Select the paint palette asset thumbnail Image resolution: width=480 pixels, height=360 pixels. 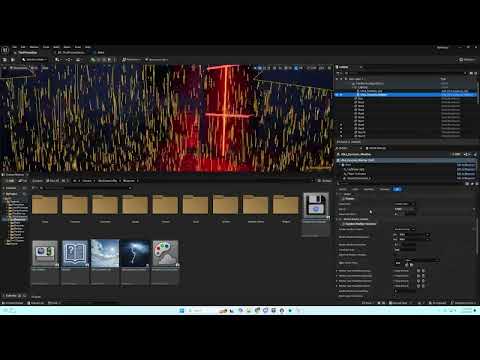pyautogui.click(x=165, y=253)
